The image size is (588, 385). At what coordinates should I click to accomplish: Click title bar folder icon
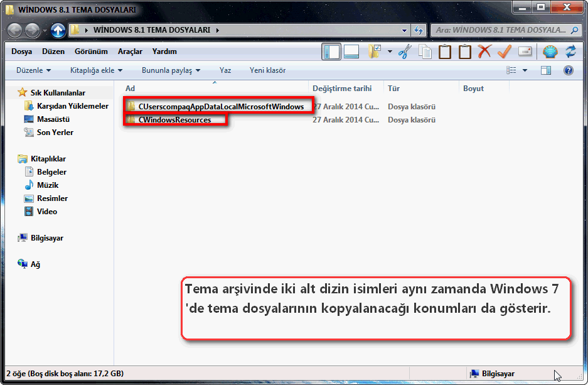click(10, 9)
